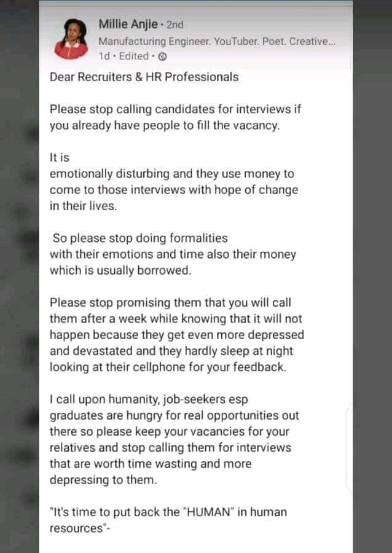Click the 'emotionally disturbing' line
This screenshot has width=392, height=553.
pyautogui.click(x=171, y=174)
